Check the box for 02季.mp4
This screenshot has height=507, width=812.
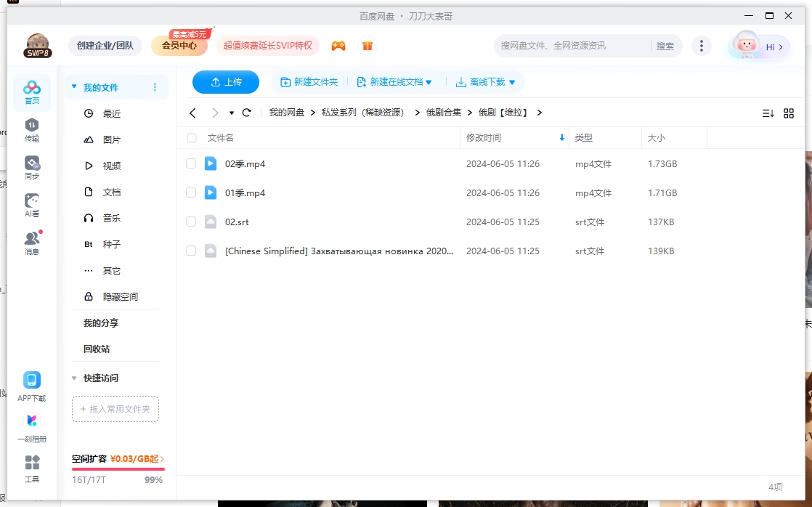coord(191,163)
